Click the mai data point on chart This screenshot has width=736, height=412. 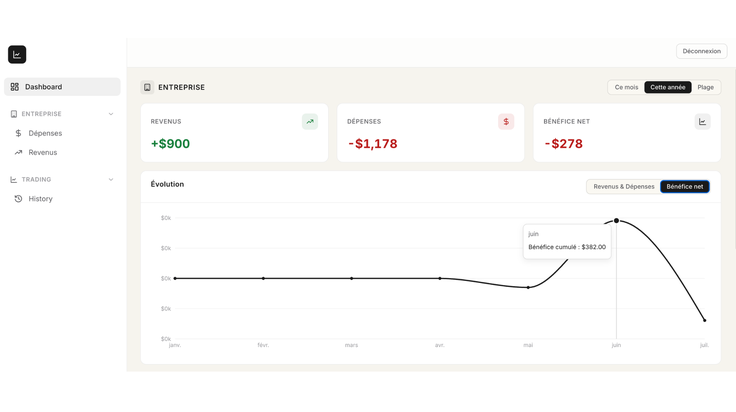[528, 288]
